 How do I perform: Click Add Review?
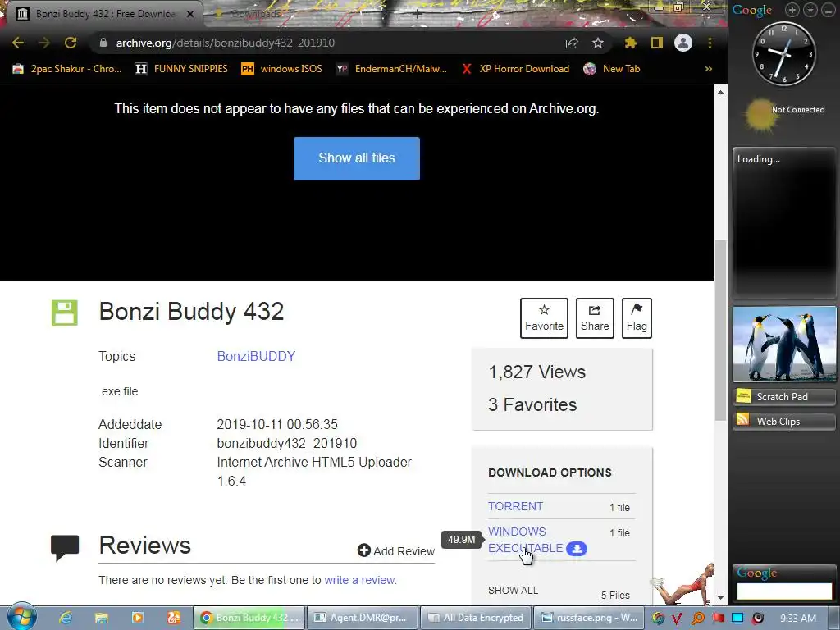(396, 550)
